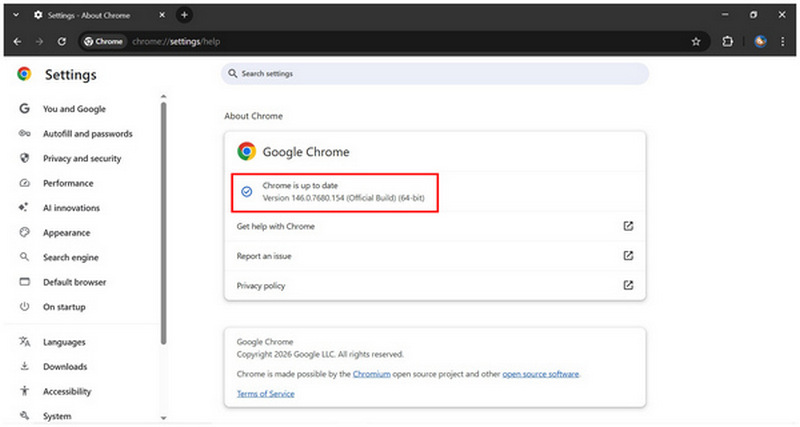The height and width of the screenshot is (427, 800).
Task: Open the open source software link
Action: [540, 374]
